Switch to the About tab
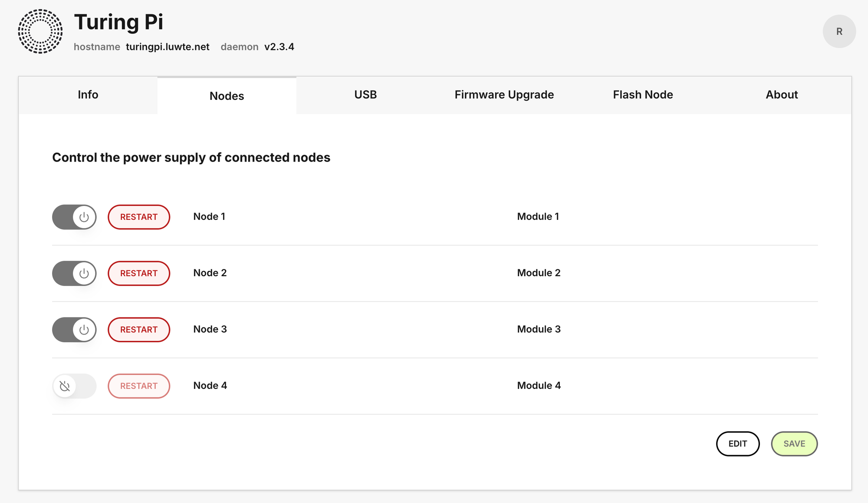 pyautogui.click(x=781, y=95)
